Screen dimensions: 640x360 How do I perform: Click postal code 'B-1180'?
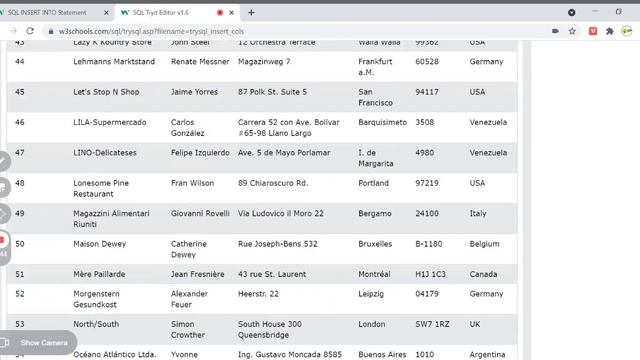(x=429, y=244)
